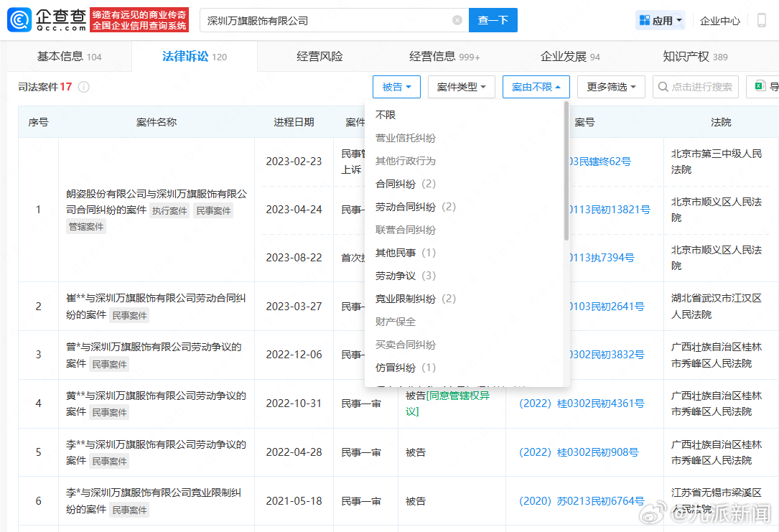The width and height of the screenshot is (779, 532).
Task: Select 营业信托纠纷 option
Action: pyautogui.click(x=406, y=138)
